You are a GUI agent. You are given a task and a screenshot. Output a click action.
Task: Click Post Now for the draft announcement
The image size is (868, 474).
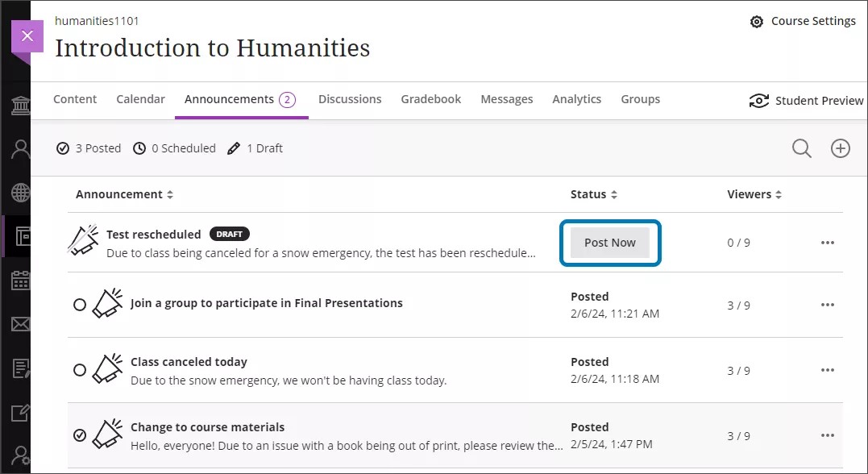coord(609,242)
